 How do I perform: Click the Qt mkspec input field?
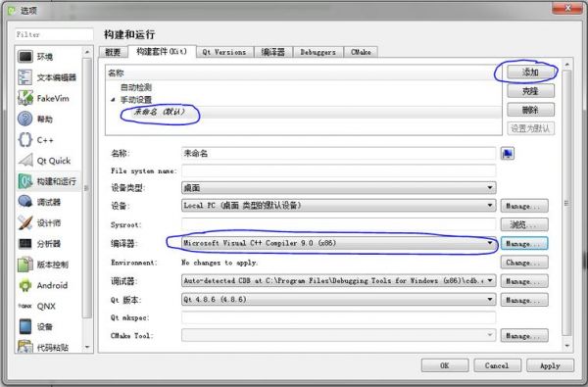339,317
